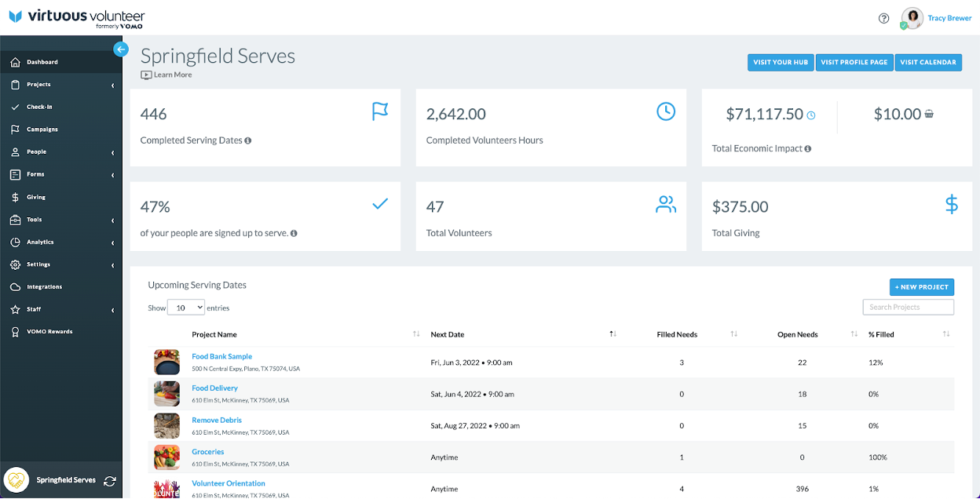Open Integrations menu item

pyautogui.click(x=61, y=287)
